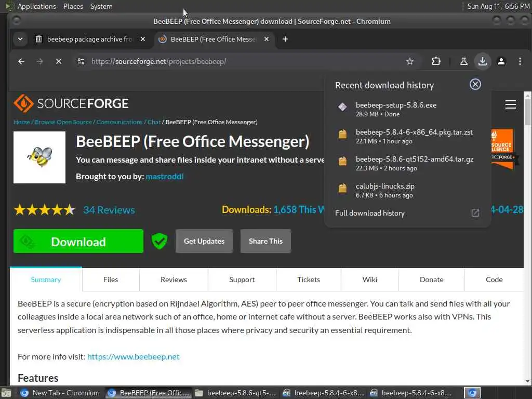Viewport: 532px width, 399px height.
Task: Click the BeeBEEP bee project image
Action: pos(39,157)
